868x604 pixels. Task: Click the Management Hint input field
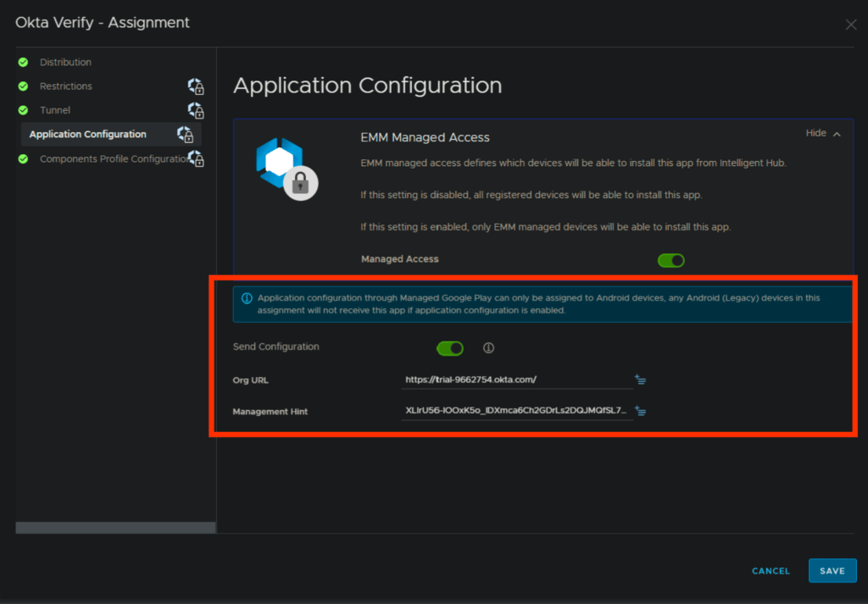click(515, 412)
